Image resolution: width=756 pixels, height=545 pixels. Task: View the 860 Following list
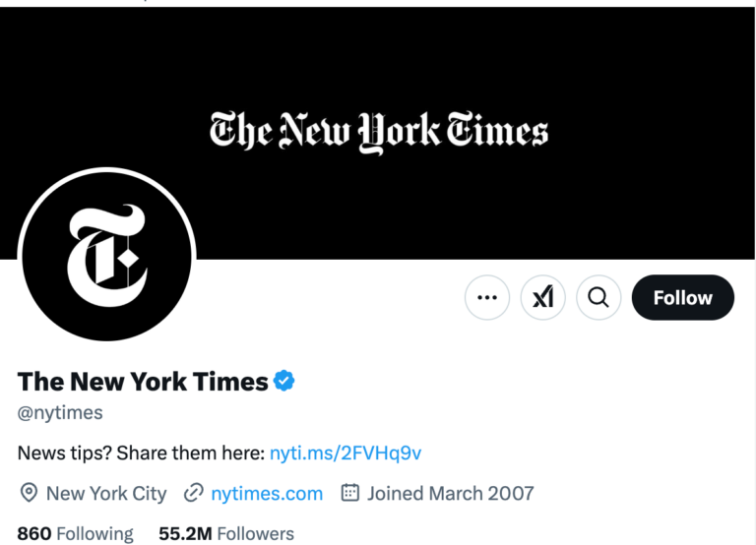(75, 534)
